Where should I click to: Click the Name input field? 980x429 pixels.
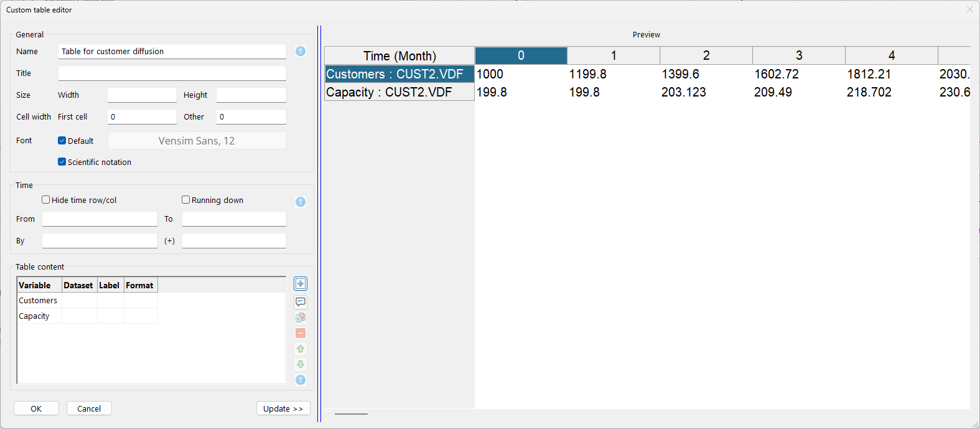tap(172, 52)
